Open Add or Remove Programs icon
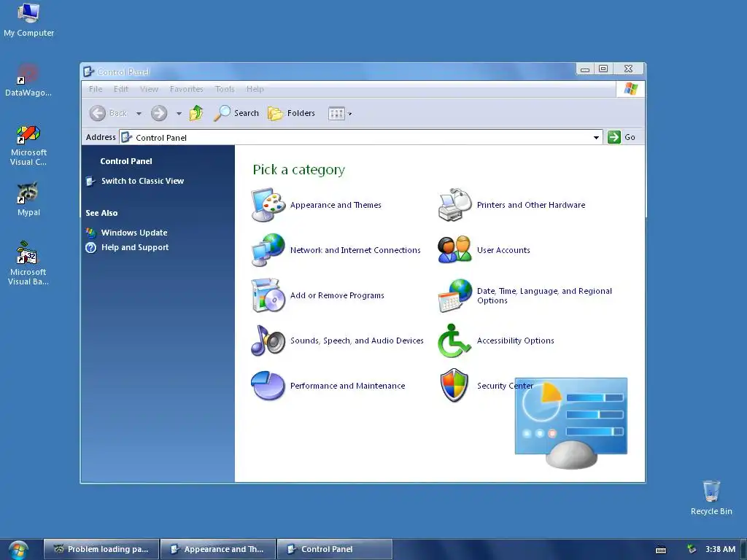The image size is (747, 560). [268, 295]
